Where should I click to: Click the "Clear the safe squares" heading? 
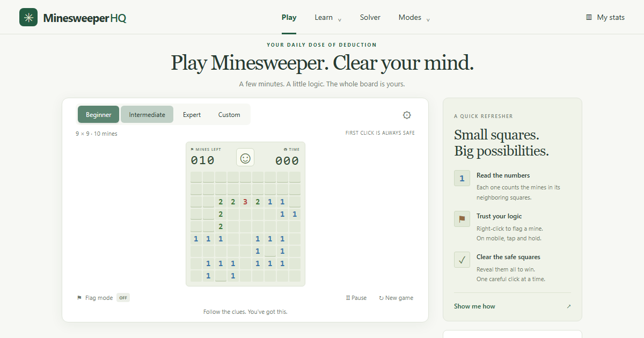[508, 257]
